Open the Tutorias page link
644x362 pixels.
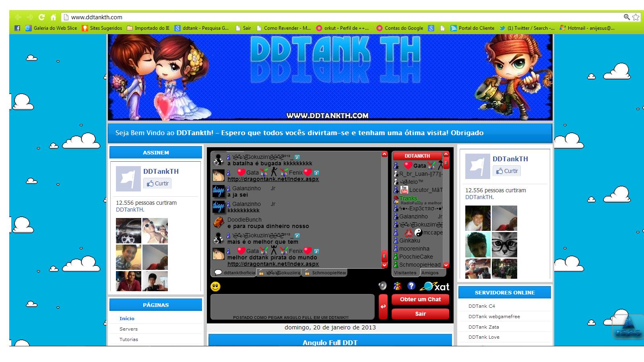[x=129, y=339]
